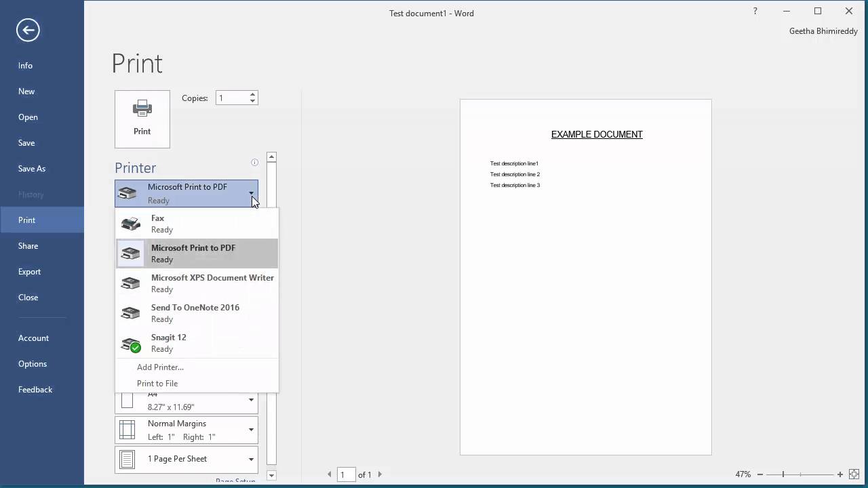
Task: Click the Normal Margins page icon
Action: [x=127, y=430]
